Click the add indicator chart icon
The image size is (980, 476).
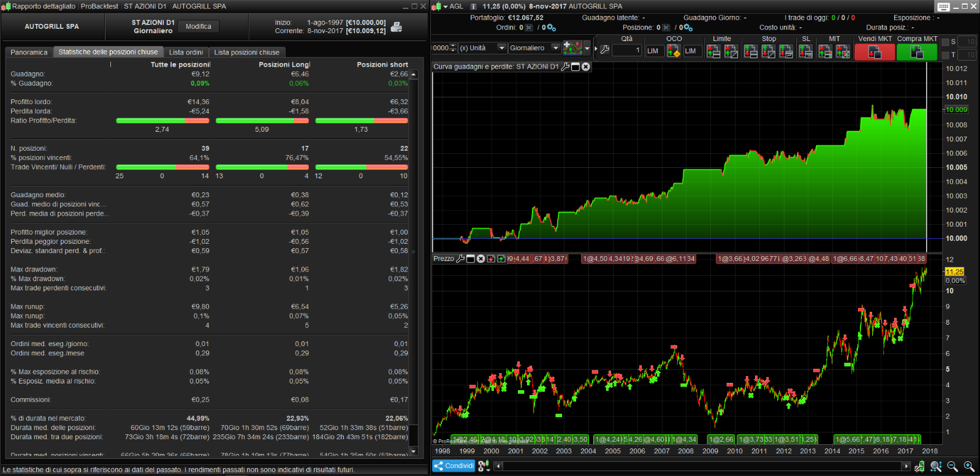point(572,48)
